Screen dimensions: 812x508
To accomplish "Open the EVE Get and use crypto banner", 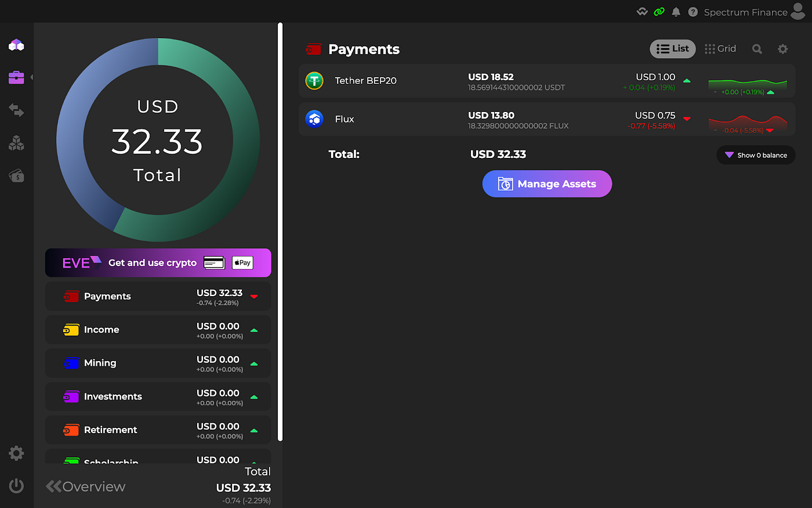I will (158, 262).
